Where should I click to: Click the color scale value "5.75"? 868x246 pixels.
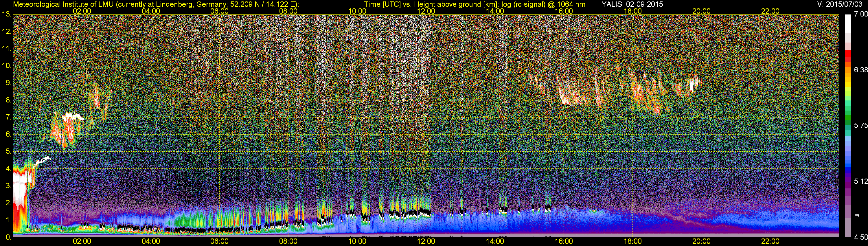coord(860,125)
